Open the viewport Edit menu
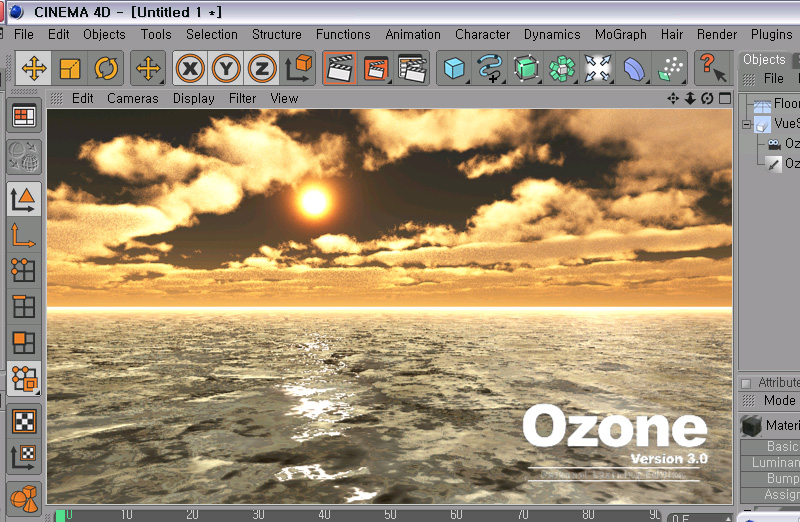 point(82,98)
